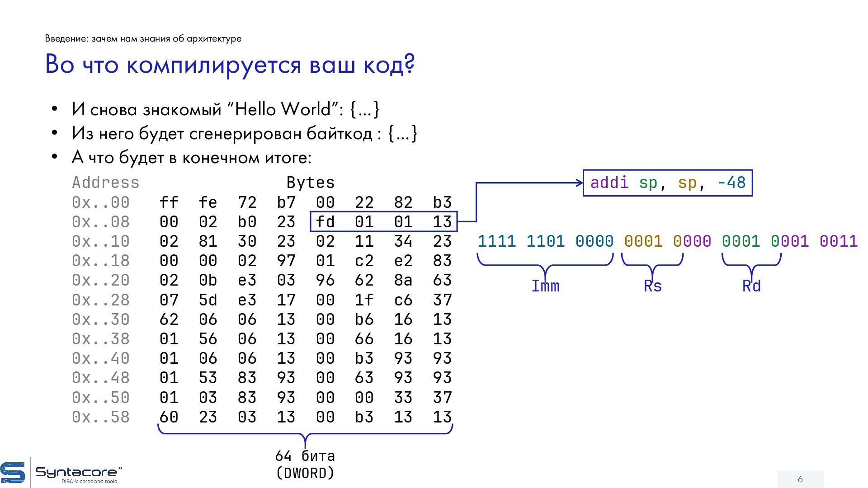This screenshot has width=868, height=488.
Task: Click the 'Введение' section subtitle
Action: click(143, 39)
